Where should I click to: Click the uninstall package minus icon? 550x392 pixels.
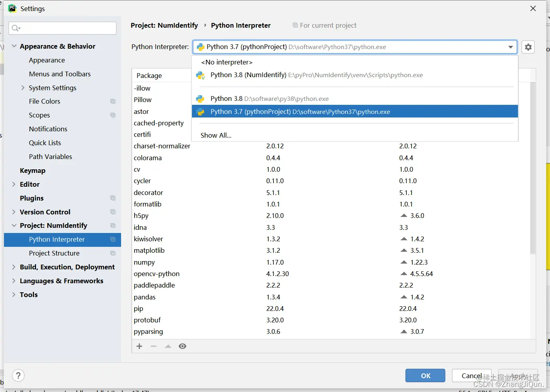[x=154, y=346]
